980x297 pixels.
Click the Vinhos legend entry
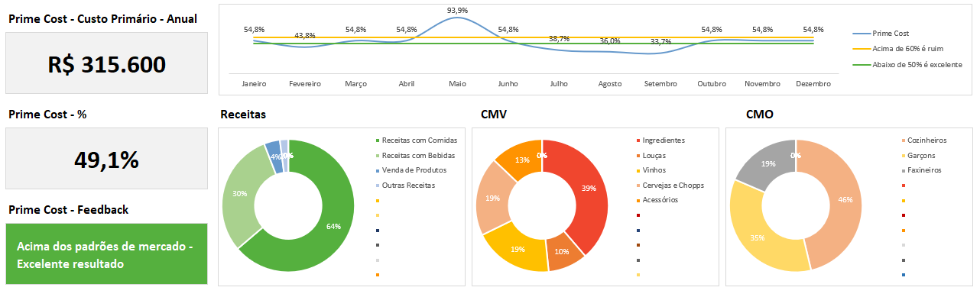tap(651, 170)
